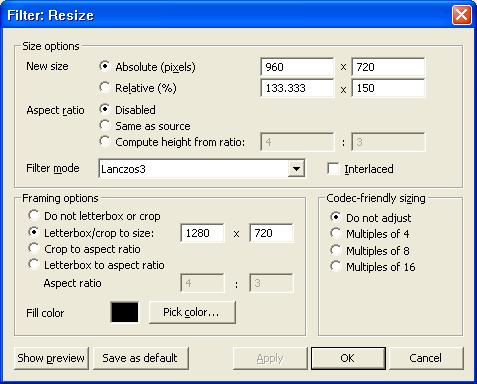Click the letterbox height field showing 720
477x384 pixels.
pos(272,233)
